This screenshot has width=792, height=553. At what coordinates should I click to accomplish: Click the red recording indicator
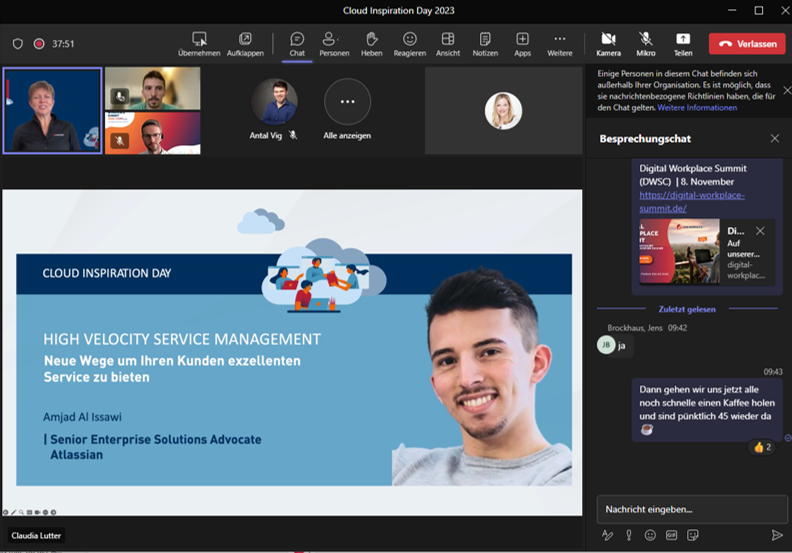coord(39,44)
